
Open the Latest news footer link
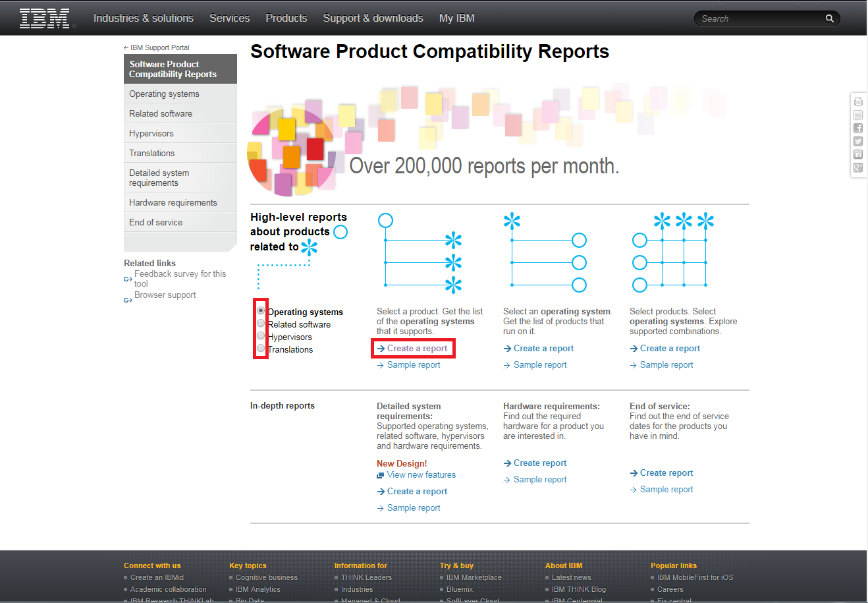coord(572,577)
